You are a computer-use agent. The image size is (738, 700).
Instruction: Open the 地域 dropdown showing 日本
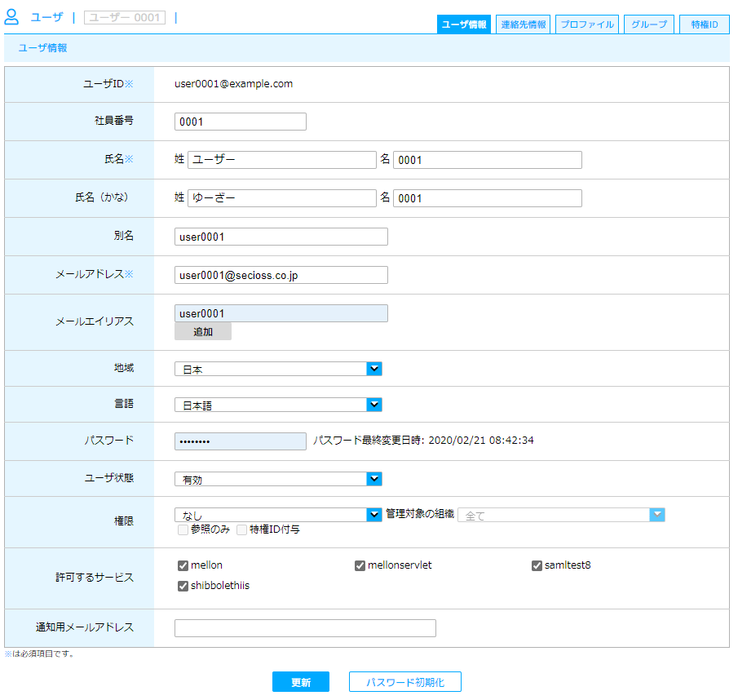pyautogui.click(x=278, y=369)
